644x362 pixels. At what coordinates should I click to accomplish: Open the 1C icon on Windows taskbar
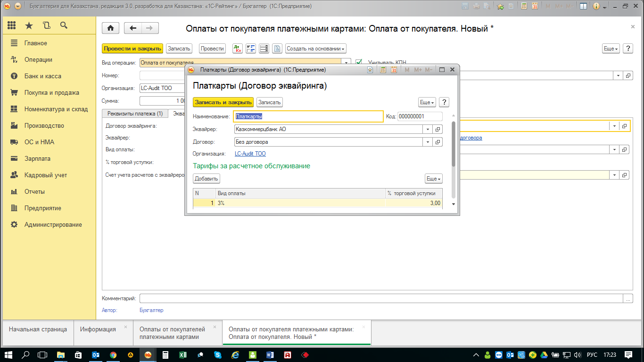[x=148, y=355]
